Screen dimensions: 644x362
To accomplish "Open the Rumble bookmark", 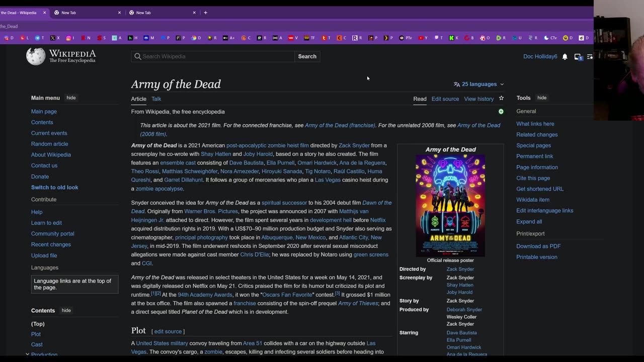I will point(502,38).
